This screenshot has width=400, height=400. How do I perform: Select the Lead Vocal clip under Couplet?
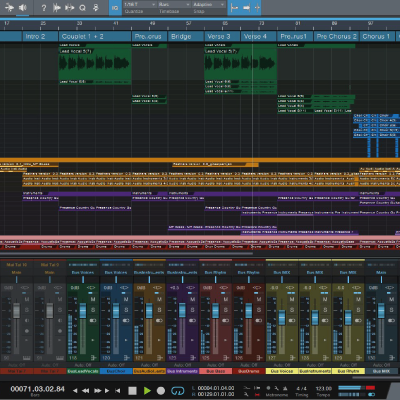(95, 63)
